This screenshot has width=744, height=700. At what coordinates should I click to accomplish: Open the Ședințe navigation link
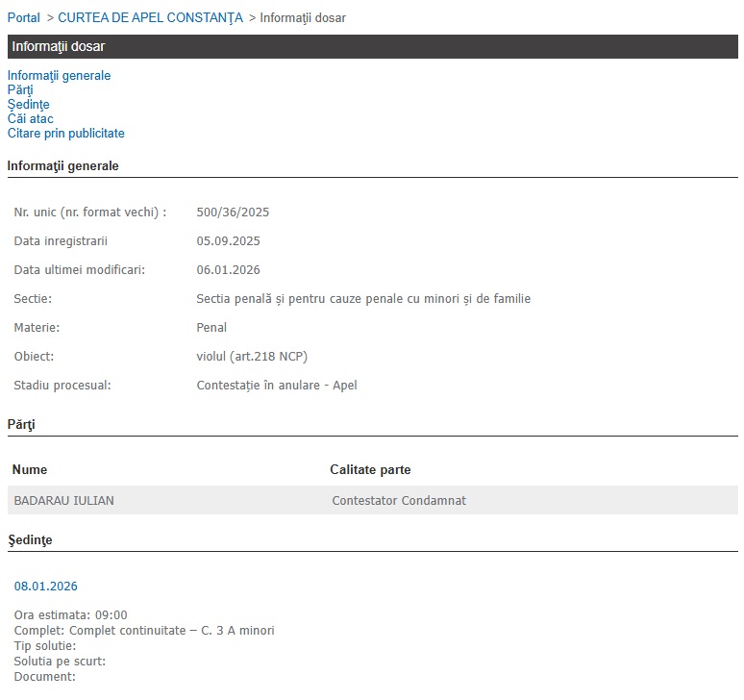click(28, 105)
